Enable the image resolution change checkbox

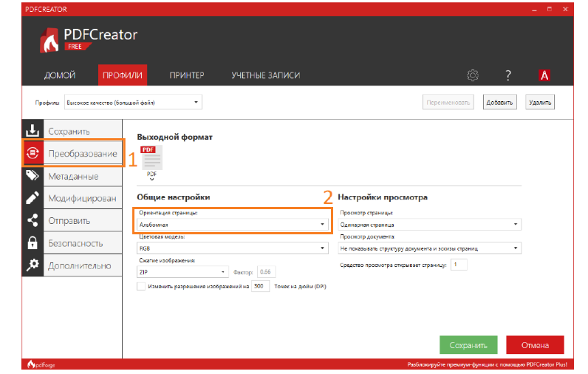click(141, 286)
